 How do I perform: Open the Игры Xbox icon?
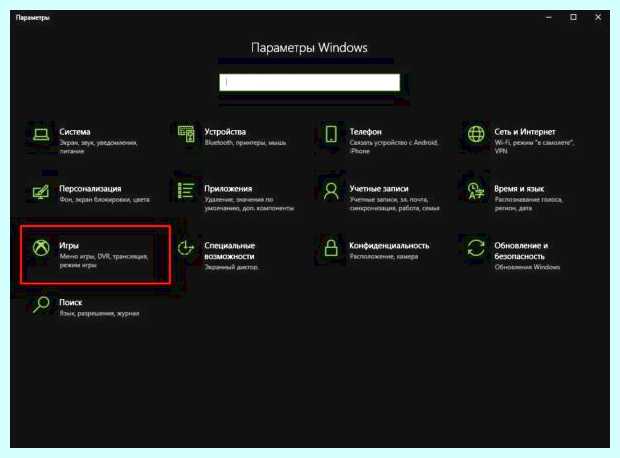(41, 248)
